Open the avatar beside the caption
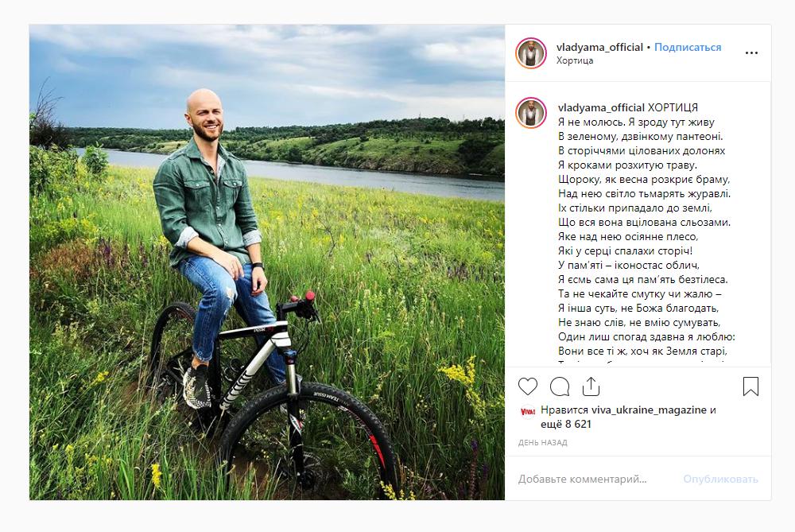Screen dimensions: 795x532 (x=531, y=113)
